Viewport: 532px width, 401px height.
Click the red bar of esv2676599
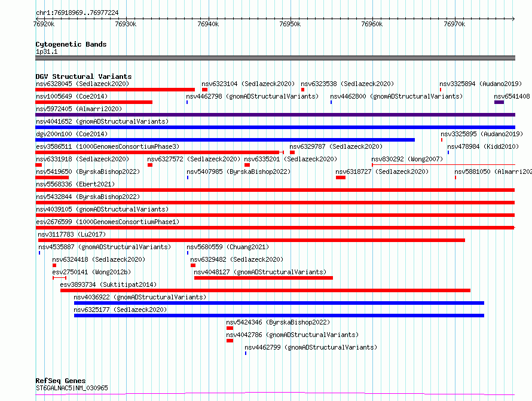click(x=275, y=228)
